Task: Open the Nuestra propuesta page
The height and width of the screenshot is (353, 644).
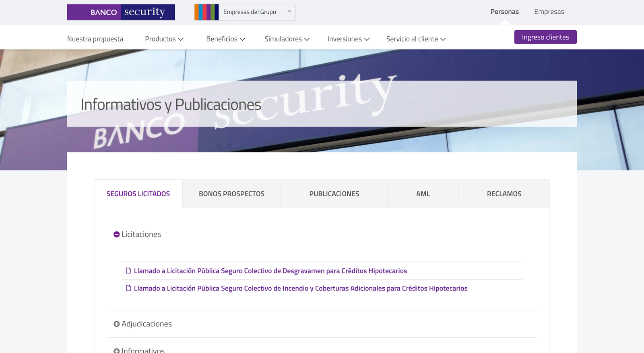Action: point(95,39)
